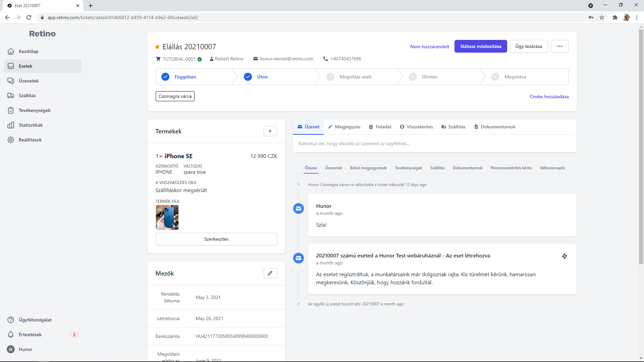Select the Döntés status step

(429, 77)
